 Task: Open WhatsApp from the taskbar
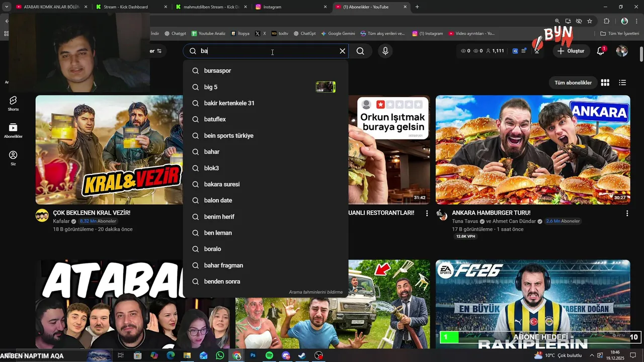(x=220, y=355)
